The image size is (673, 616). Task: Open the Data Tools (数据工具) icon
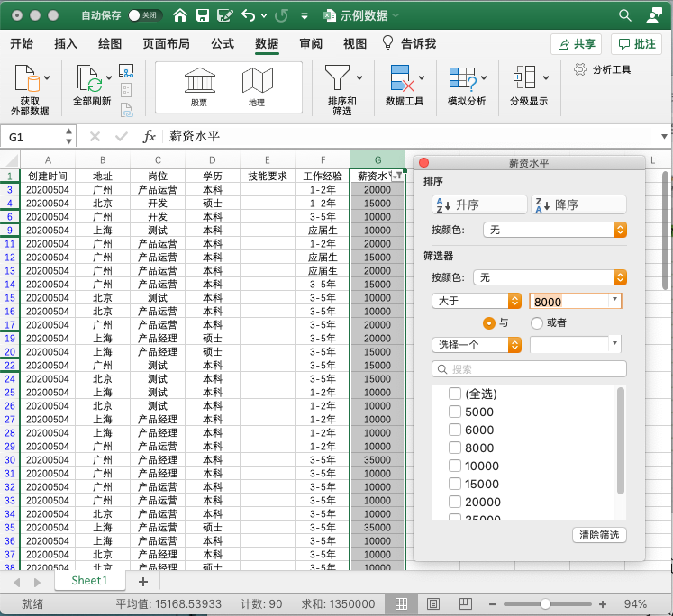402,79
